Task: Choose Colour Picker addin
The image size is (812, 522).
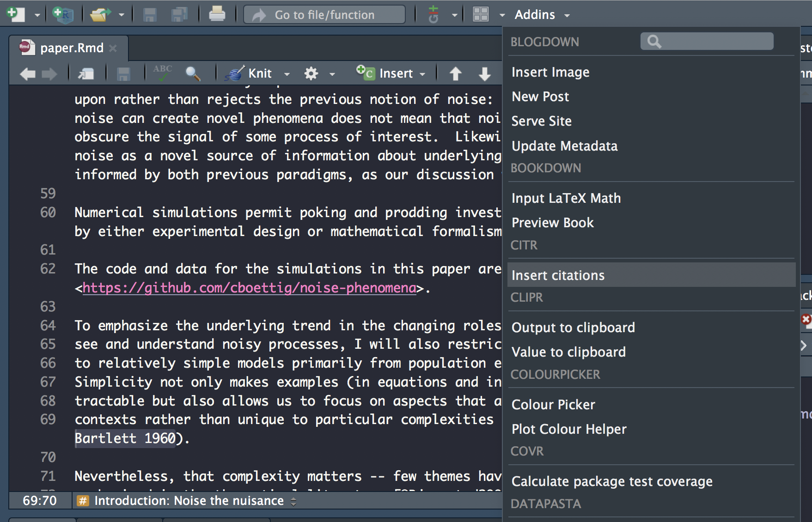Action: click(553, 405)
